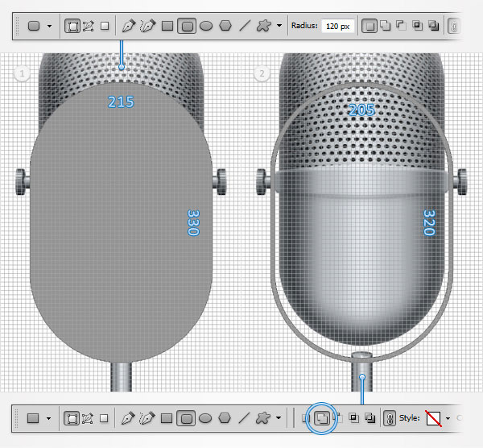Select Rectangle tool in Radius options bar
The image size is (483, 448).
[167, 26]
